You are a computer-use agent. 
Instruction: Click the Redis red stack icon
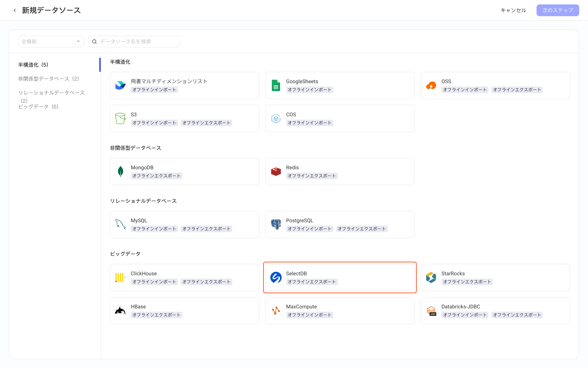(276, 172)
